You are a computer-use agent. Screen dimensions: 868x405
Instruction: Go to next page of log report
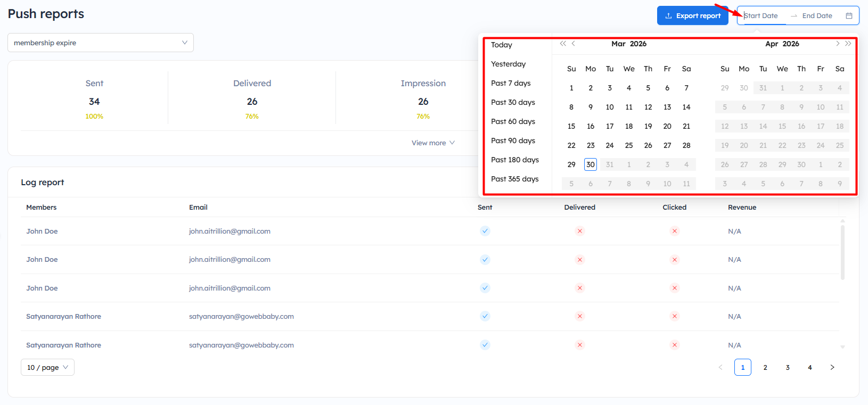pos(832,367)
